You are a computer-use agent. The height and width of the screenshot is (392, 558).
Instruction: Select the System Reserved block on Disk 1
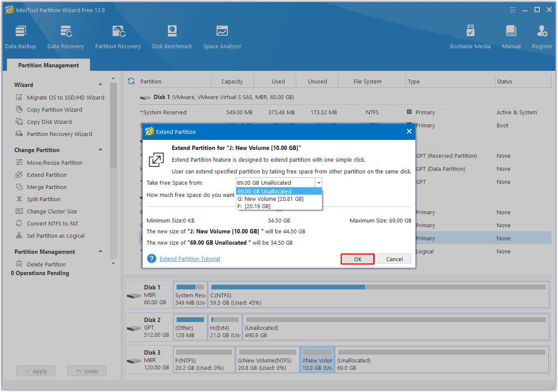point(190,294)
